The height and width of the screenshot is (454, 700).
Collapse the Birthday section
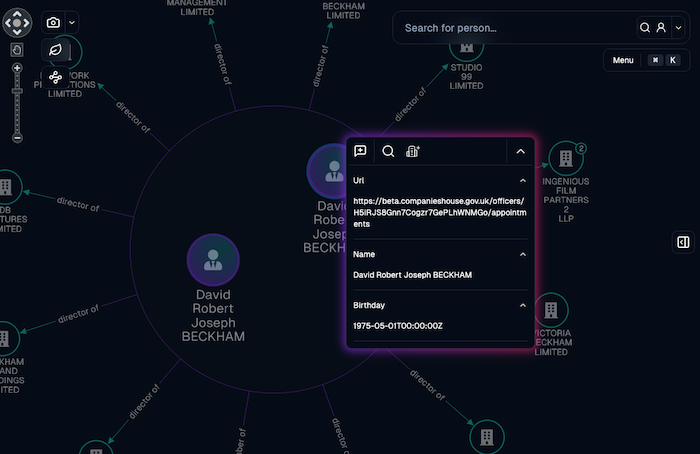coord(523,305)
